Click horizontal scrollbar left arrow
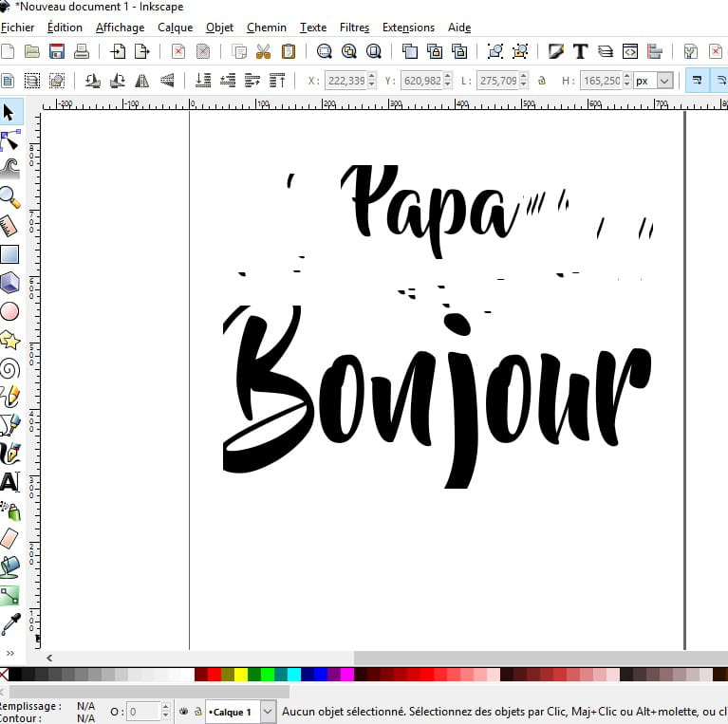The height and width of the screenshot is (724, 728). coord(49,658)
